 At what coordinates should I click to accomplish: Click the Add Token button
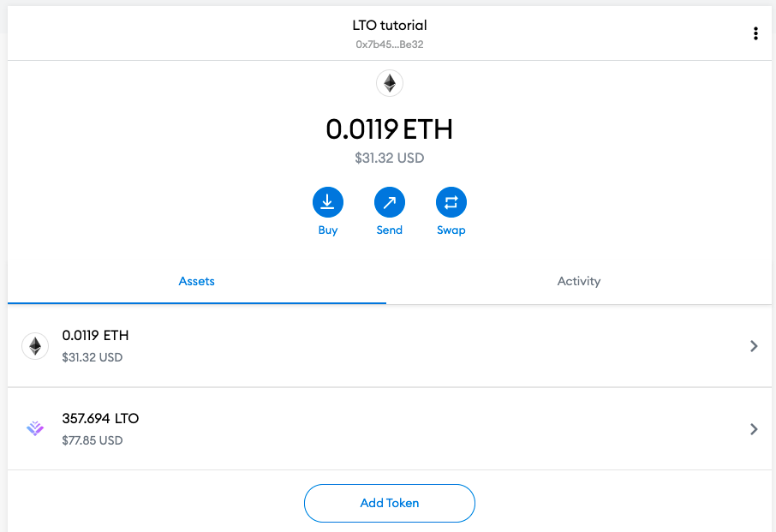coord(390,503)
